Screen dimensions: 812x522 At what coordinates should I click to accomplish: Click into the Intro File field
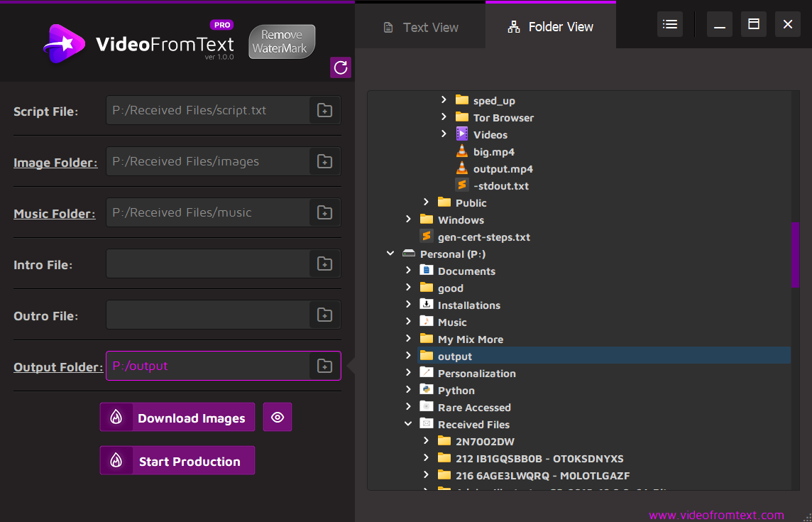pyautogui.click(x=208, y=263)
